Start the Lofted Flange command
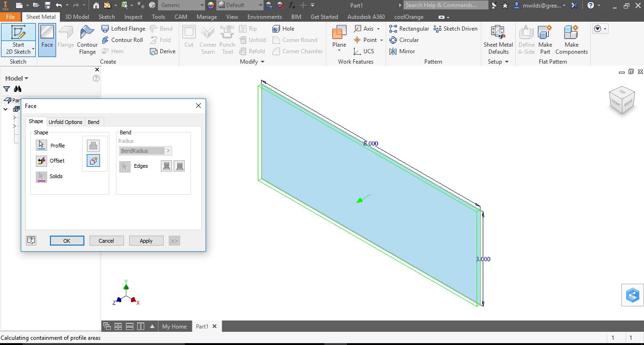Image resolution: width=644 pixels, height=345 pixels. pyautogui.click(x=124, y=28)
